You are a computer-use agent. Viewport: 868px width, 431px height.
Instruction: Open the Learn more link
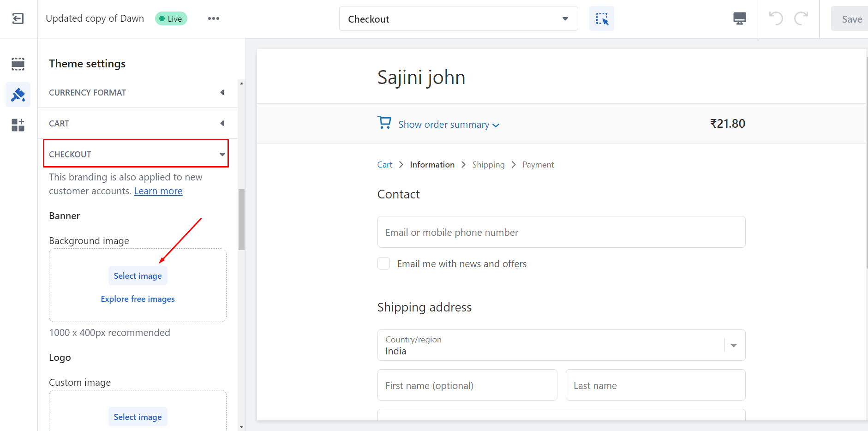pyautogui.click(x=158, y=191)
